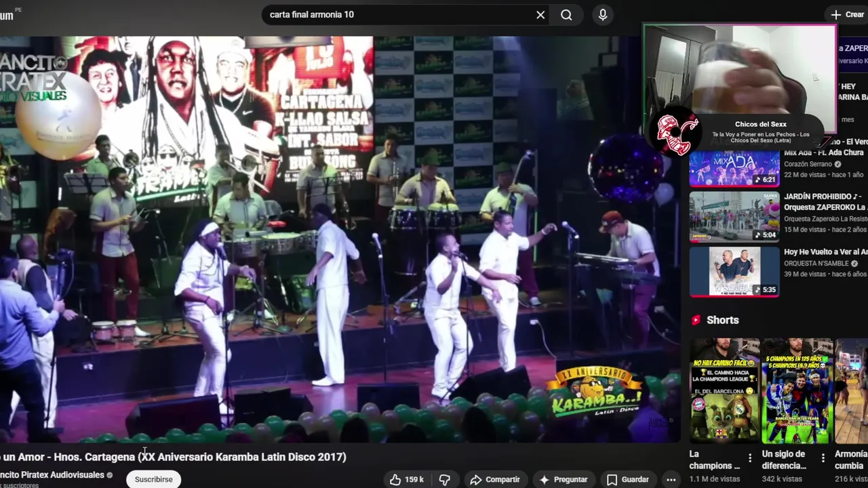Click '15 M de vistas · hace 2 años' text

pos(825,229)
